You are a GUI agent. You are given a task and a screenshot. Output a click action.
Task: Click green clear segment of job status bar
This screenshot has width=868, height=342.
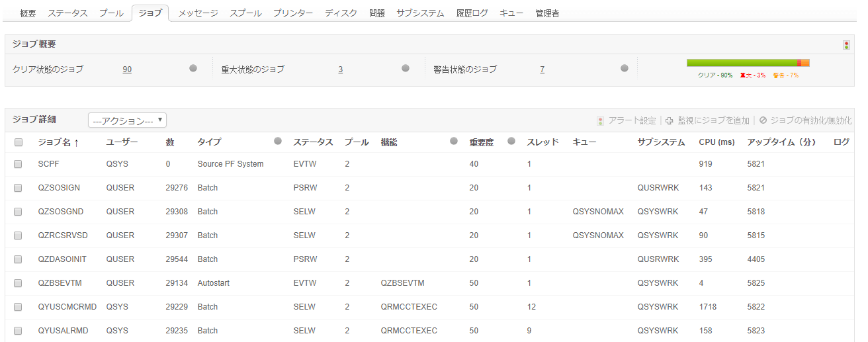click(x=742, y=63)
